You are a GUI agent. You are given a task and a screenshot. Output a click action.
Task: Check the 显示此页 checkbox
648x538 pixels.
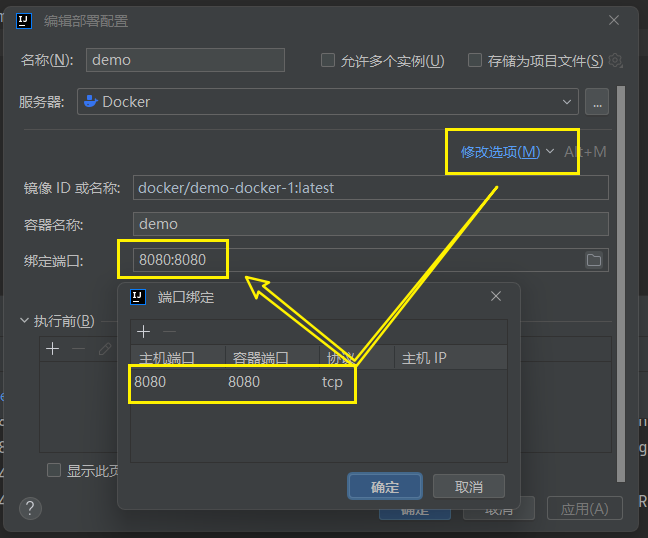pyautogui.click(x=54, y=470)
